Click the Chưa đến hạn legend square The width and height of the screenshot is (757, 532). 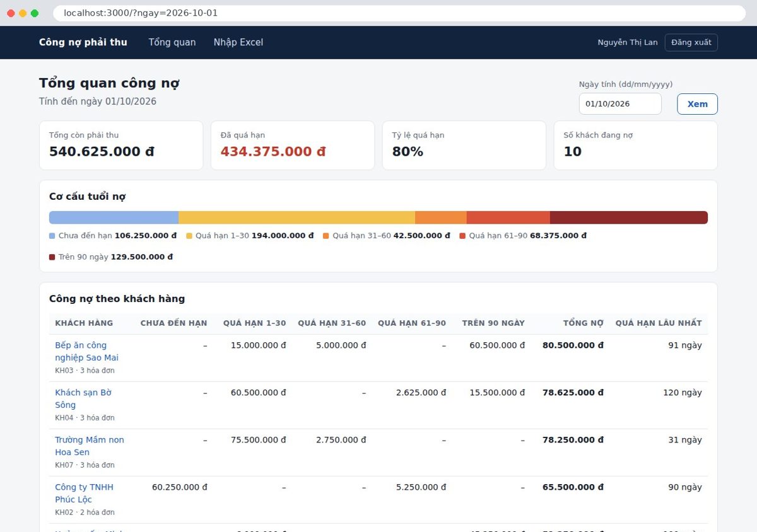[52, 236]
